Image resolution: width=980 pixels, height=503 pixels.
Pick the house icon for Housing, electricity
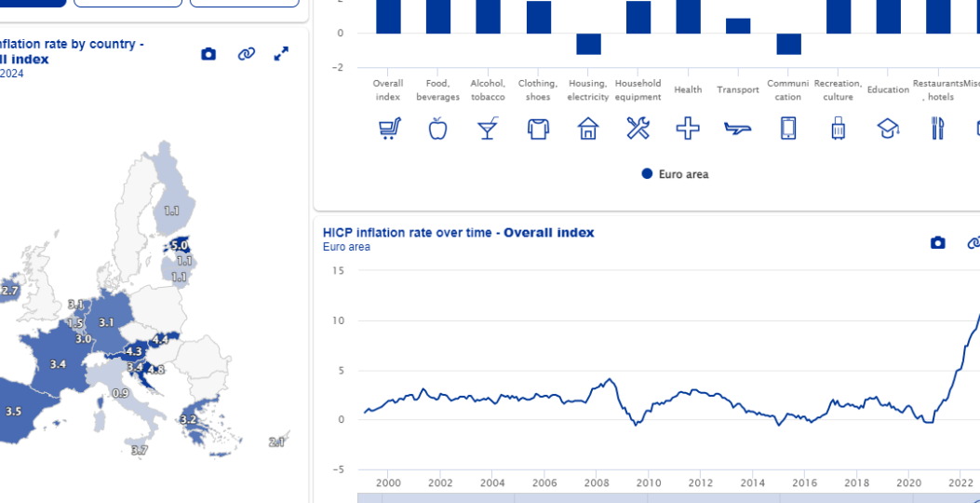[588, 129]
